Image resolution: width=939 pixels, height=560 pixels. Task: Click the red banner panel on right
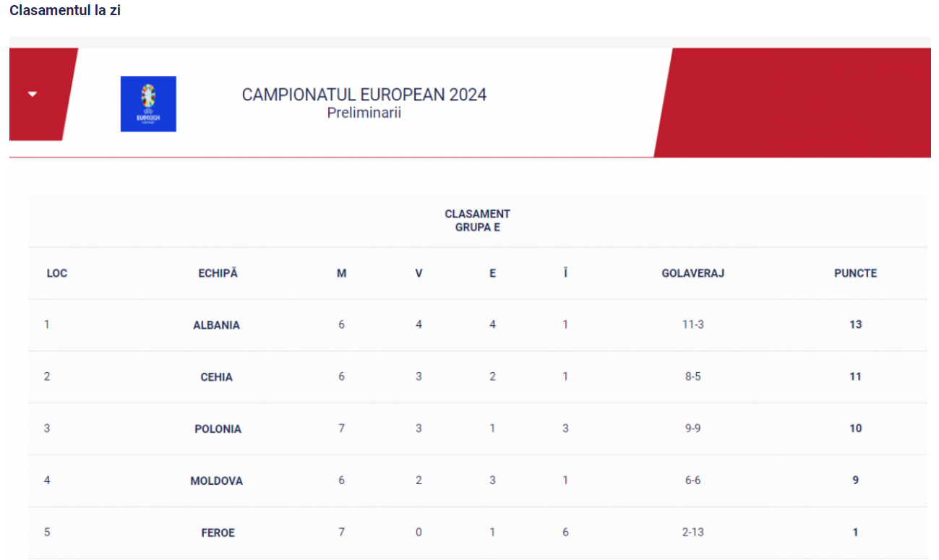(x=792, y=103)
